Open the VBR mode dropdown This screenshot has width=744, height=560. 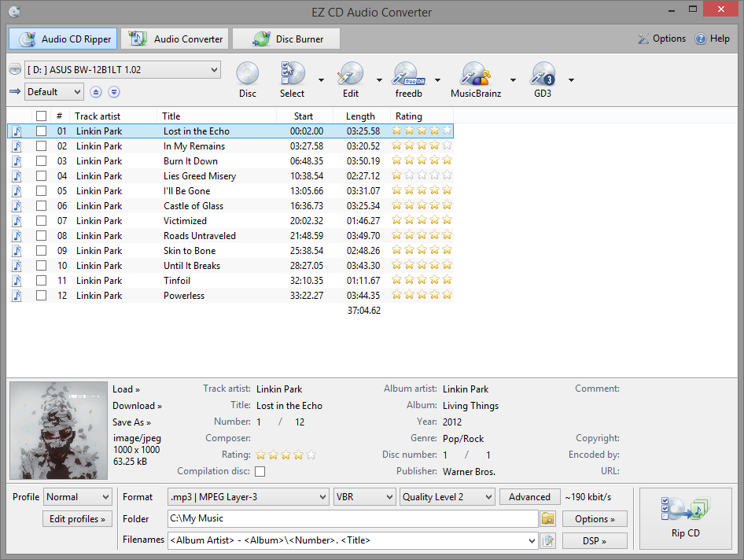(364, 497)
